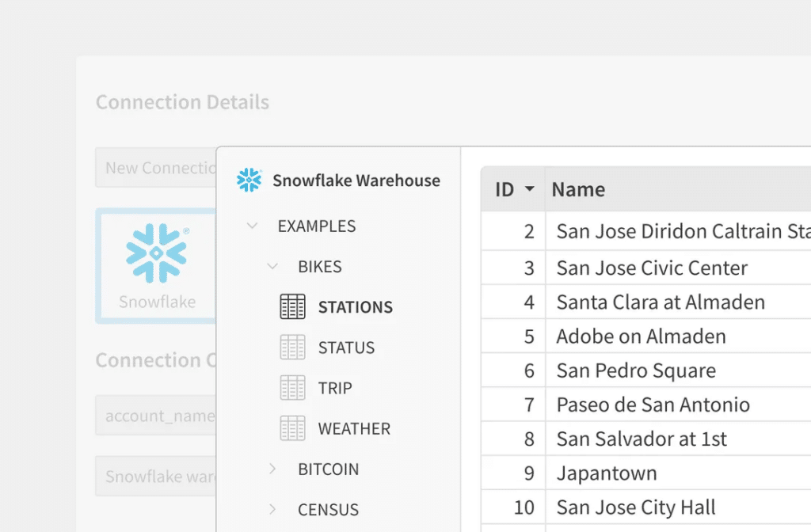Select the EXAMPLES database label

tap(317, 226)
